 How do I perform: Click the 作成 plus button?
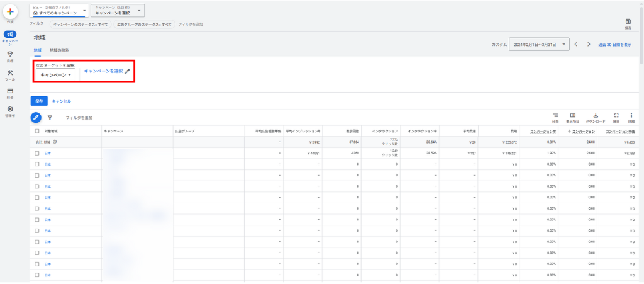10,11
